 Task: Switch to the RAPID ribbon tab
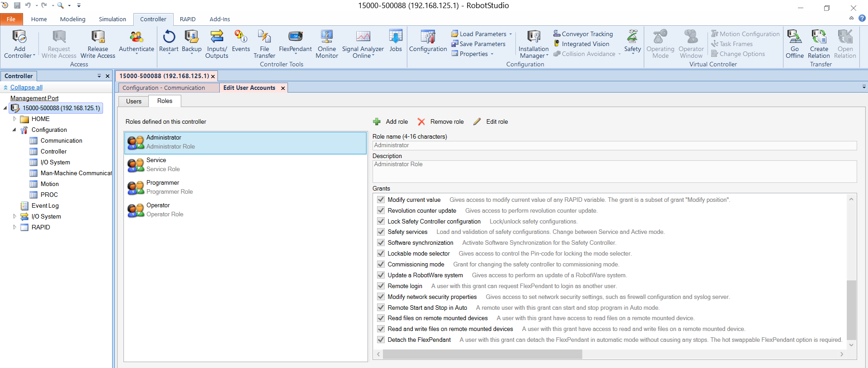tap(188, 19)
